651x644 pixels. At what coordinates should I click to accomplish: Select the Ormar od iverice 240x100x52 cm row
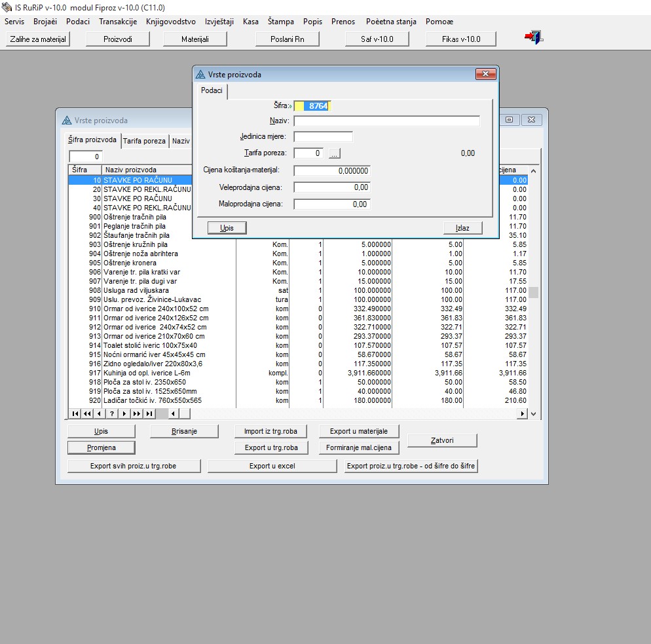coord(156,309)
